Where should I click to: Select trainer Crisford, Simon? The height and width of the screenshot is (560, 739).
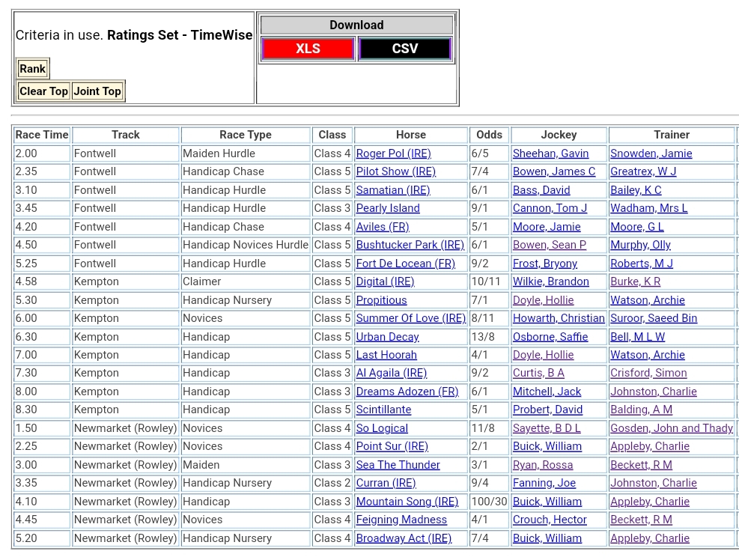(x=648, y=373)
